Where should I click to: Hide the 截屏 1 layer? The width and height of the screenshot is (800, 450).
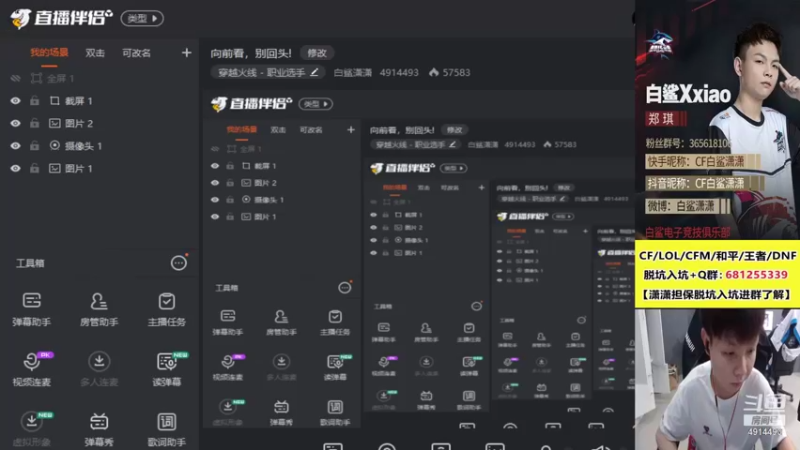pos(15,101)
